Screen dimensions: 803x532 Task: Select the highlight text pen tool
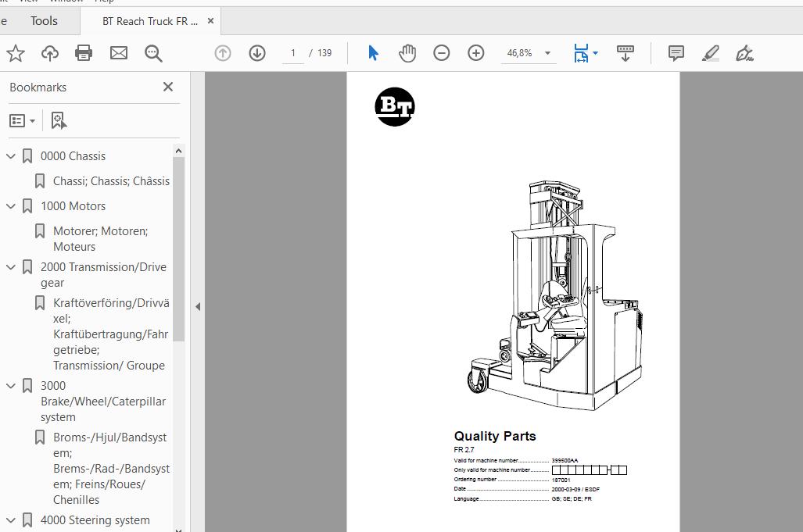pyautogui.click(x=710, y=53)
